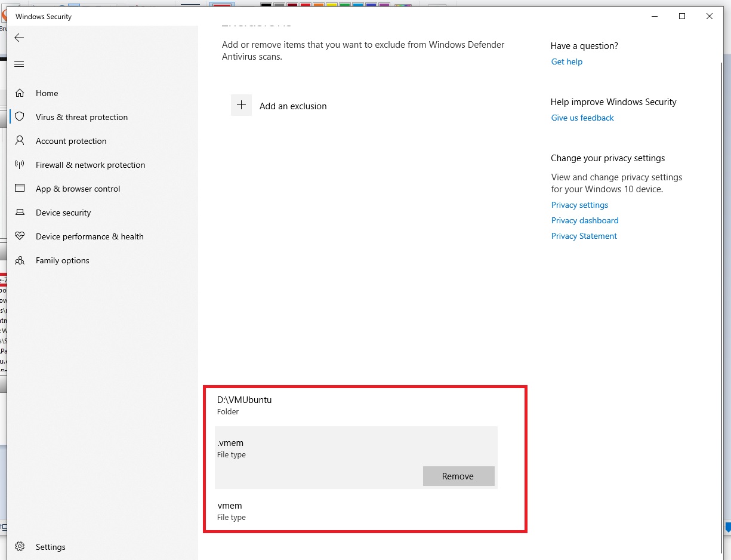The image size is (731, 560).
Task: Click the Firewall & network antenna icon
Action: 20,164
